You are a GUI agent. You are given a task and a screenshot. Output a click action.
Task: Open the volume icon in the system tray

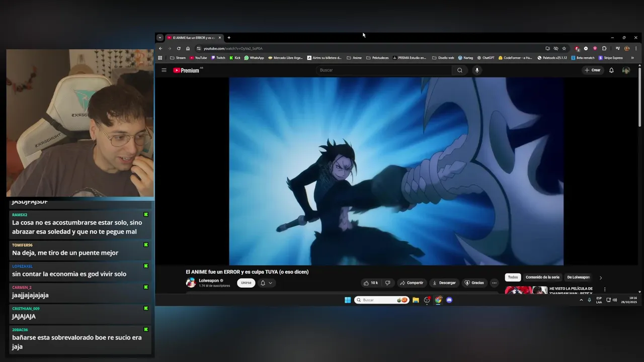pos(615,300)
